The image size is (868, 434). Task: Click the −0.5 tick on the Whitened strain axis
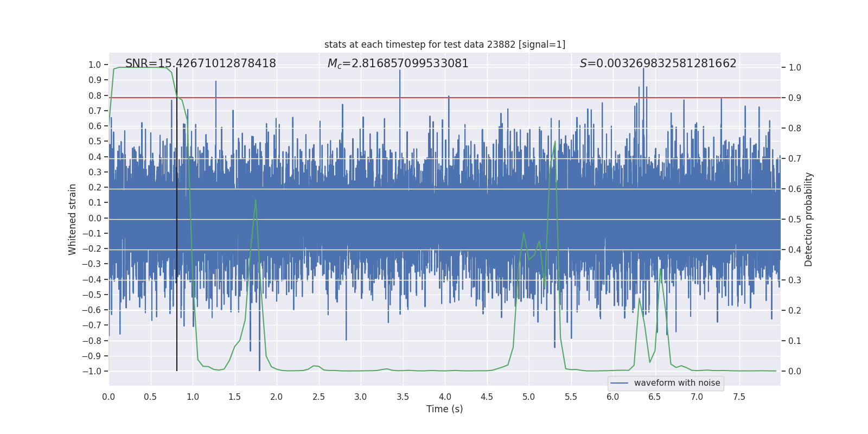(x=92, y=295)
